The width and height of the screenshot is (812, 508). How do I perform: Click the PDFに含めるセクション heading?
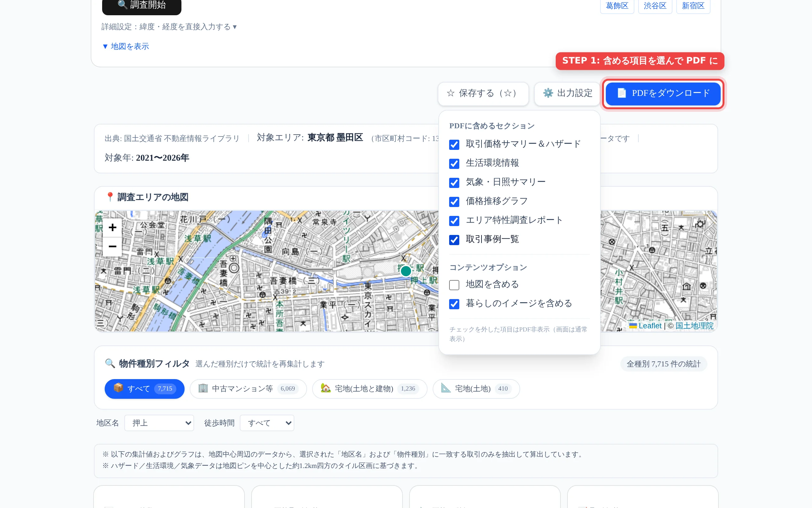point(492,126)
